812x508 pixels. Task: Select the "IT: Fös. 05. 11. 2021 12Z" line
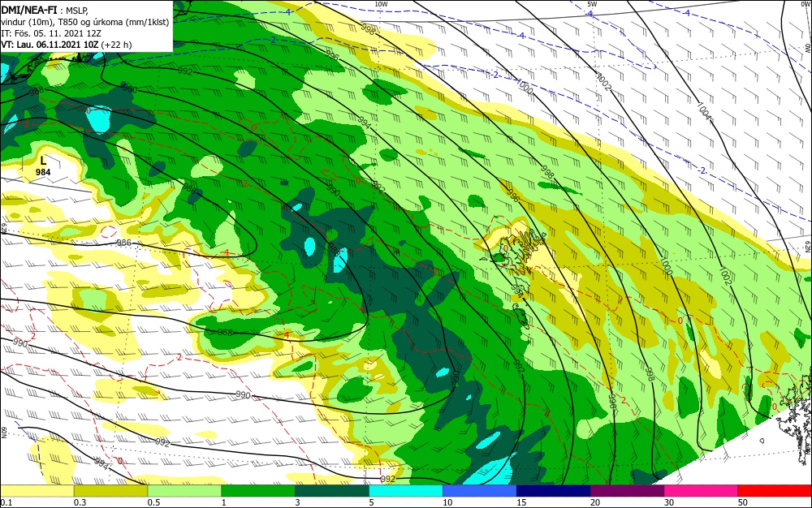coord(50,33)
